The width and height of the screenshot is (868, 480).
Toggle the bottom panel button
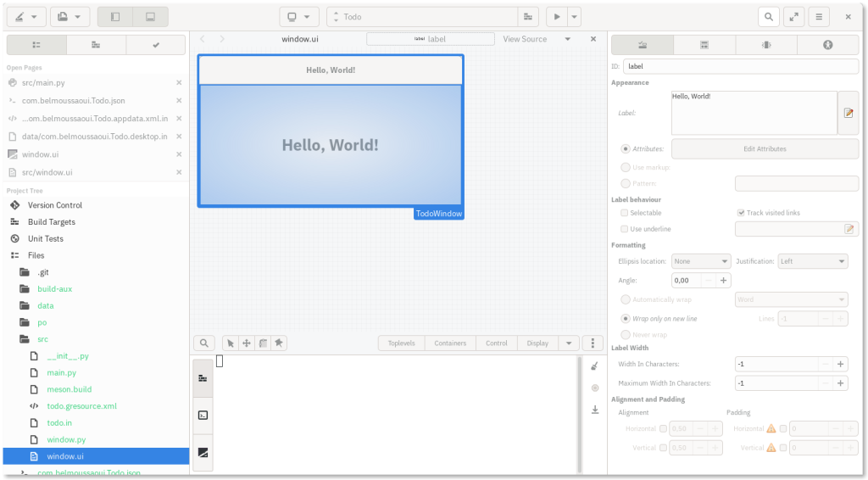tap(150, 17)
